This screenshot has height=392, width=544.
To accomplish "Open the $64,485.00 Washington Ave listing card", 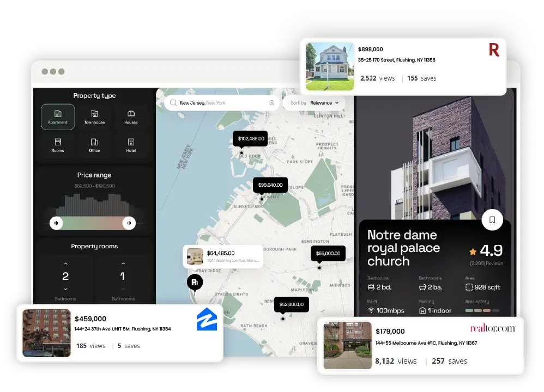I will click(223, 256).
